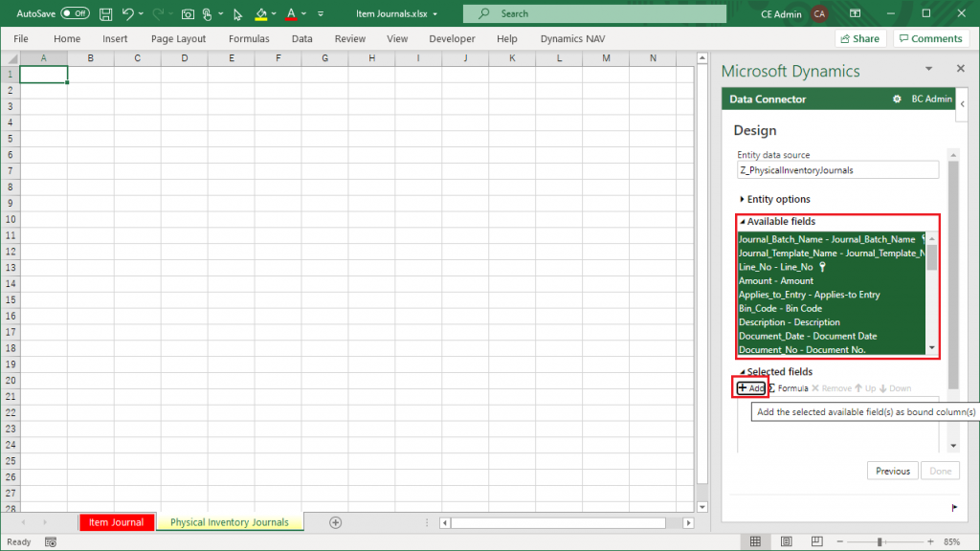Select all cells via corner triangle
The image size is (980, 551).
click(x=11, y=58)
